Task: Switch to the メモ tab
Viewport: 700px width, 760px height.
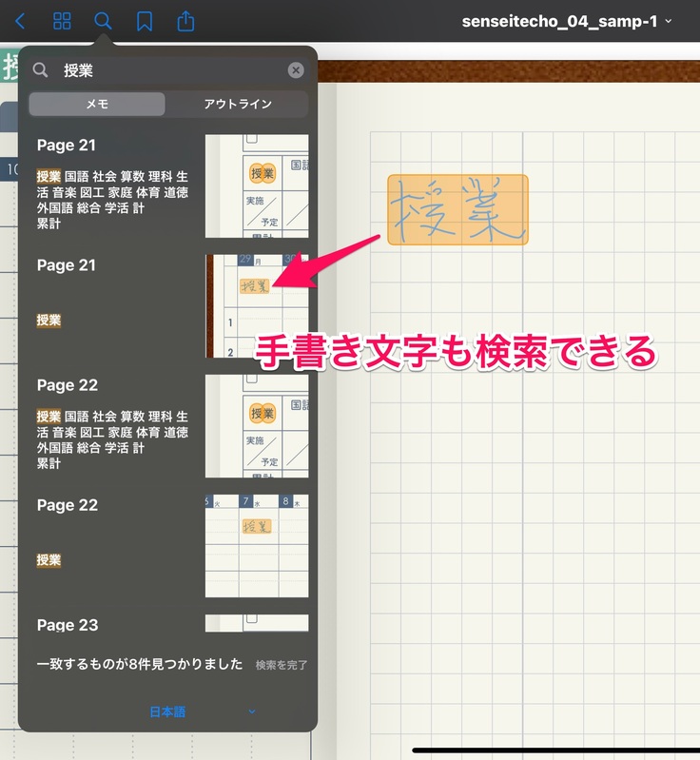Action: tap(97, 104)
